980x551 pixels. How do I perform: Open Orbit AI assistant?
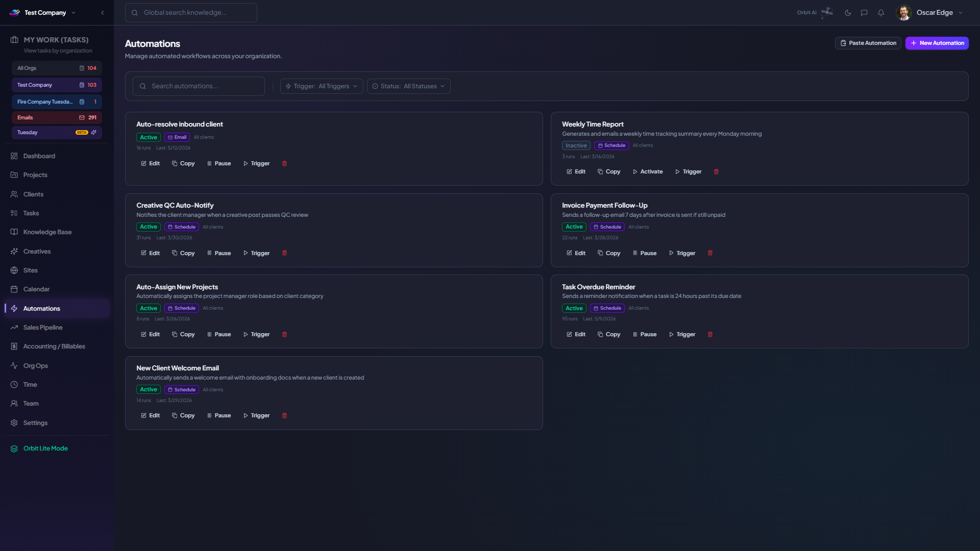click(x=815, y=13)
